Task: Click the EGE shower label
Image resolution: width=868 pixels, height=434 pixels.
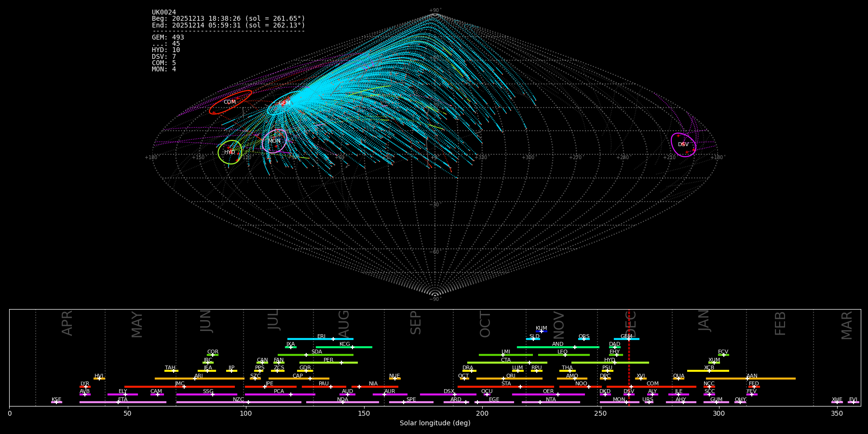Action: coord(494,400)
